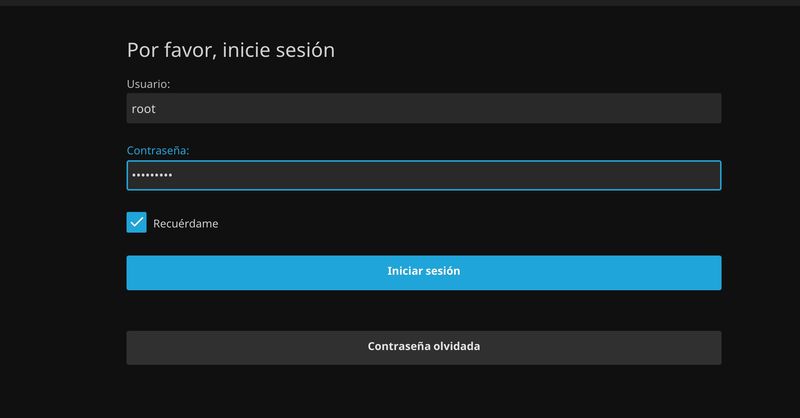Toggle the remember me option off
Image resolution: width=800 pixels, height=418 pixels.
pyautogui.click(x=137, y=223)
